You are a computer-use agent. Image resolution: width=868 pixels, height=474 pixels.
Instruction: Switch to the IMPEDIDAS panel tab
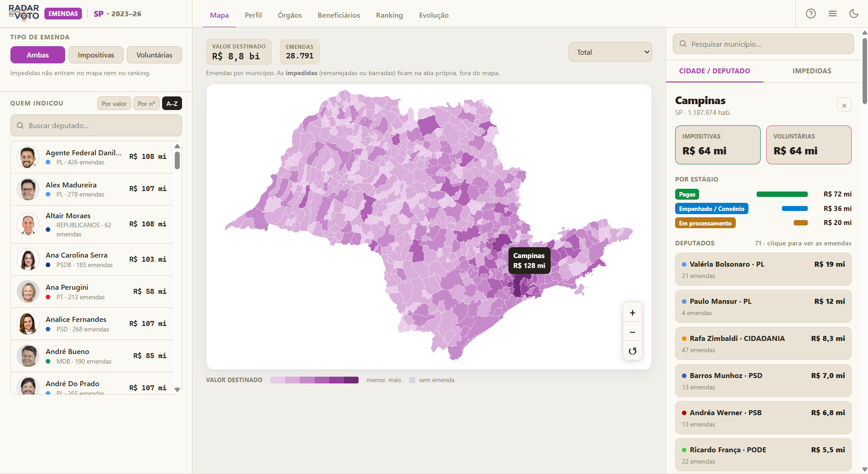point(812,71)
